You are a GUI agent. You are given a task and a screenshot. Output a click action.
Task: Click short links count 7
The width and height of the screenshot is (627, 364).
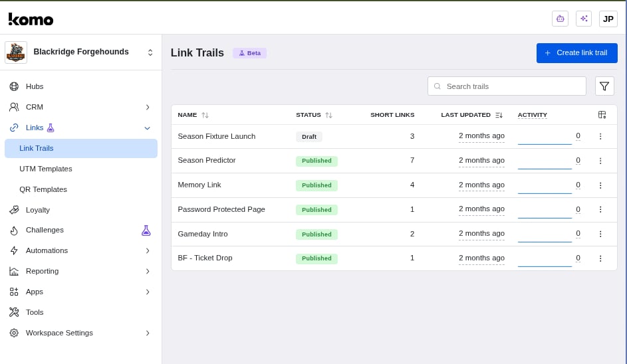click(412, 160)
